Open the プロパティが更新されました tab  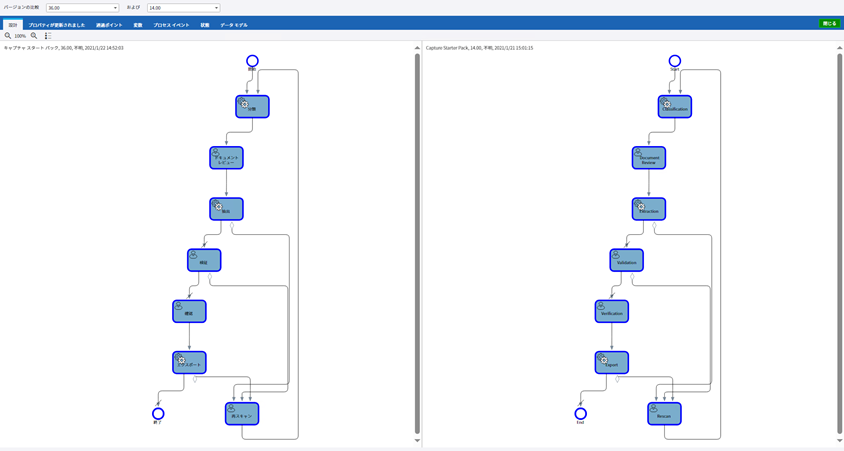(57, 25)
